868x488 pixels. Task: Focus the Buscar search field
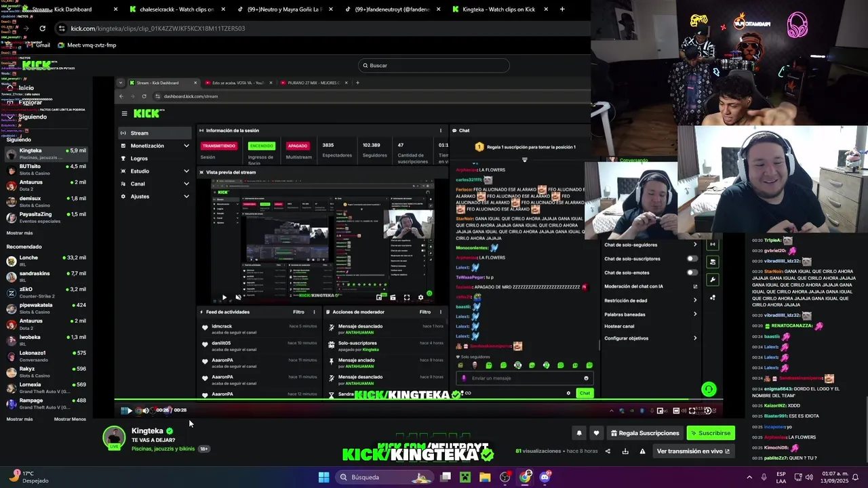click(434, 66)
